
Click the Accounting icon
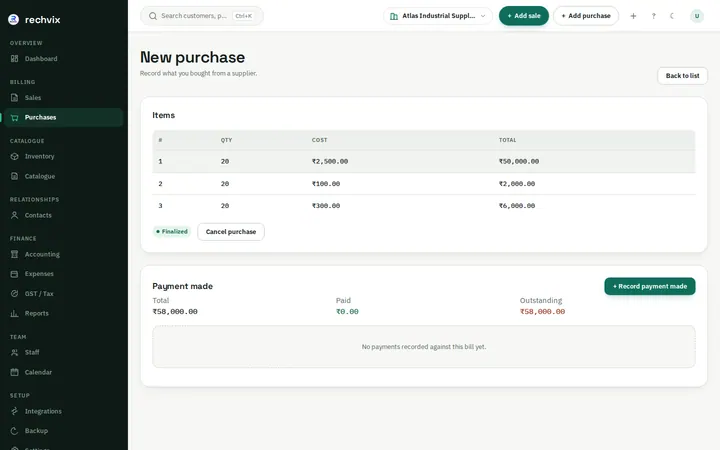pos(15,254)
